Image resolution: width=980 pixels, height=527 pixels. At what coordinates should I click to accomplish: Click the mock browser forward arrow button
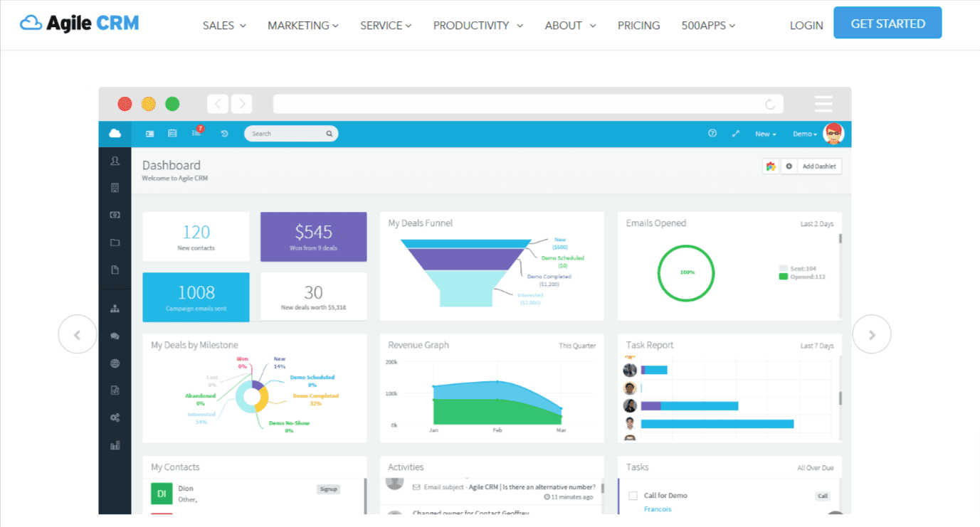click(x=242, y=104)
